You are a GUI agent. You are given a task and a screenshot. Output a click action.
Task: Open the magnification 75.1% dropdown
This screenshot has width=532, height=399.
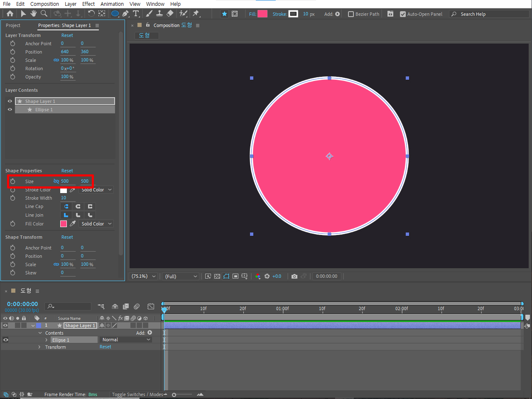[x=144, y=276]
